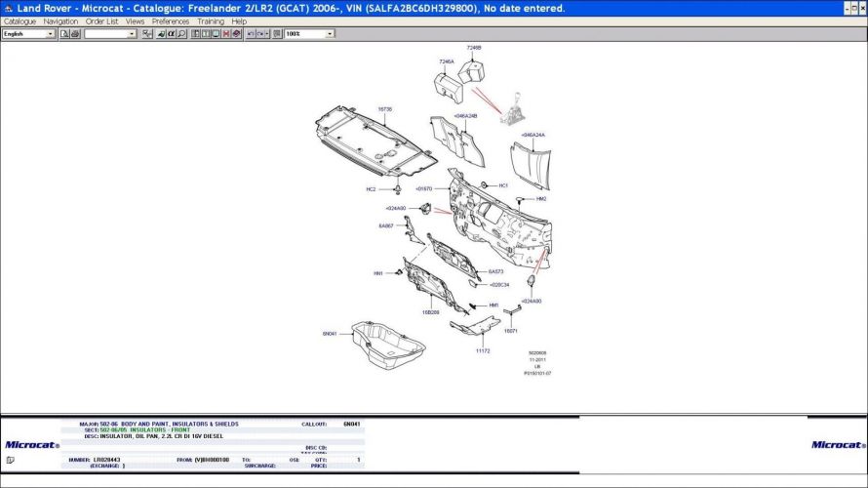The image size is (868, 488).
Task: Click the toolbar icon right of the red X
Action: pyautogui.click(x=236, y=34)
